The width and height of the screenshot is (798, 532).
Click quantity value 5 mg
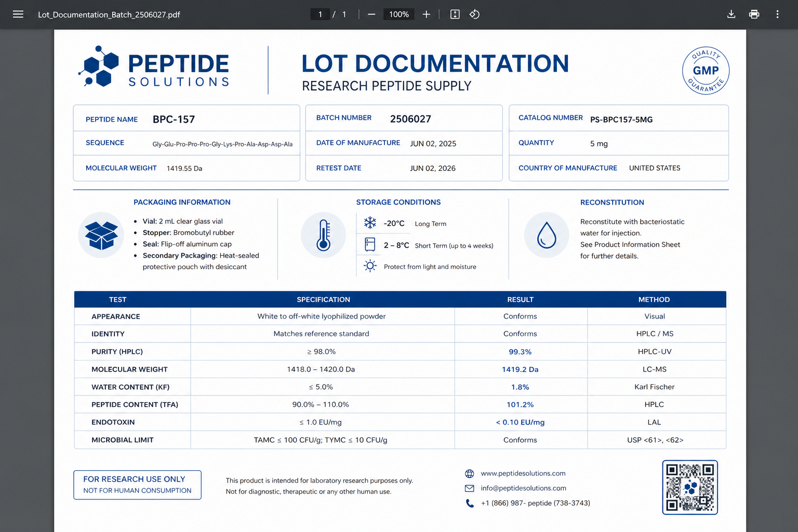tap(599, 143)
